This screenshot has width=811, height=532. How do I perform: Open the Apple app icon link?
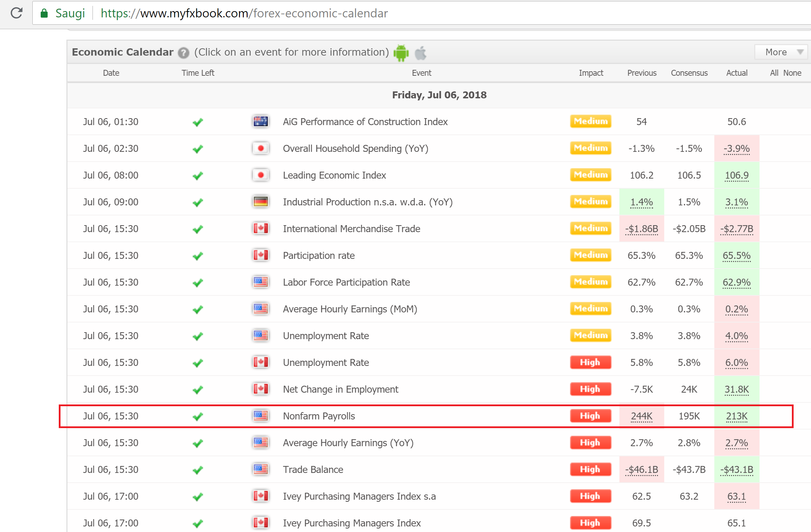coord(421,53)
